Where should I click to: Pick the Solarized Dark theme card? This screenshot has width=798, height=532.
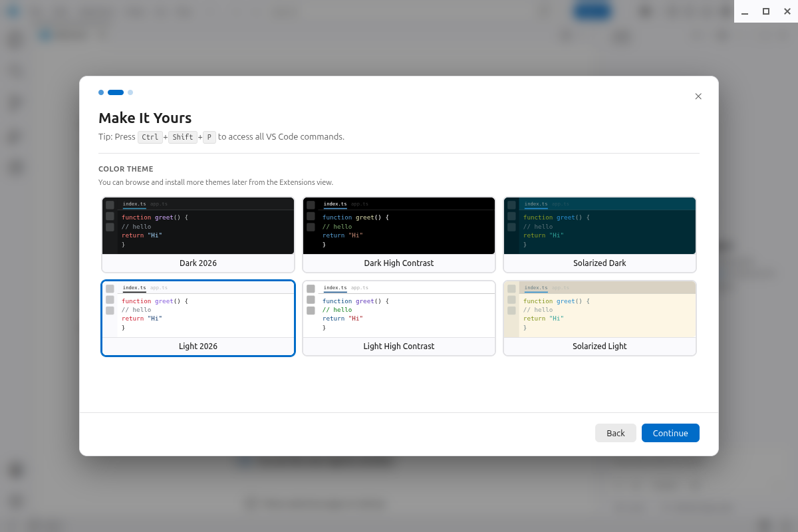pos(600,235)
